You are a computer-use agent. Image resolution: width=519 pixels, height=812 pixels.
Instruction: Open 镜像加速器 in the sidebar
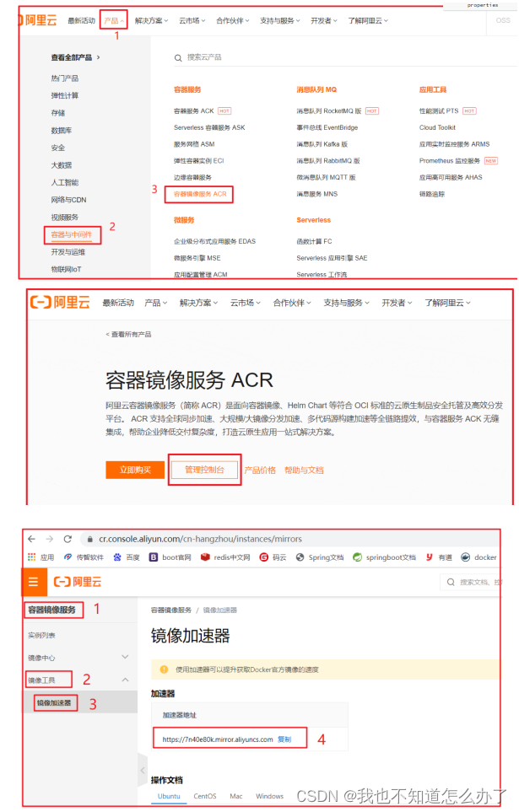[54, 702]
